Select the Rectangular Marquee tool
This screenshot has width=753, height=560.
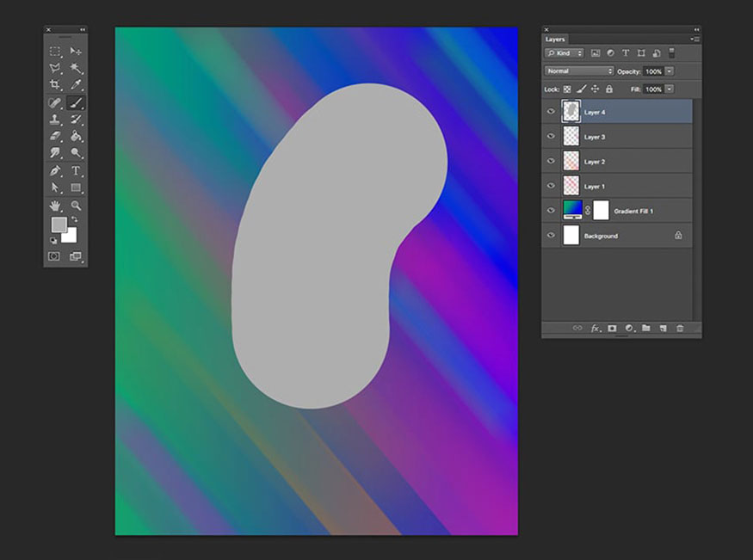pyautogui.click(x=55, y=51)
